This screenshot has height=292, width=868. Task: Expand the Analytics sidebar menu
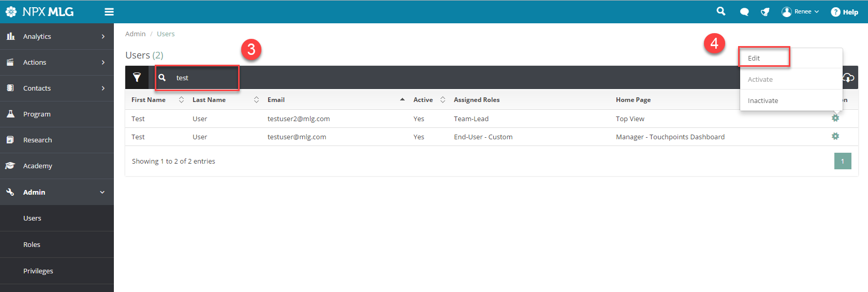pos(57,36)
